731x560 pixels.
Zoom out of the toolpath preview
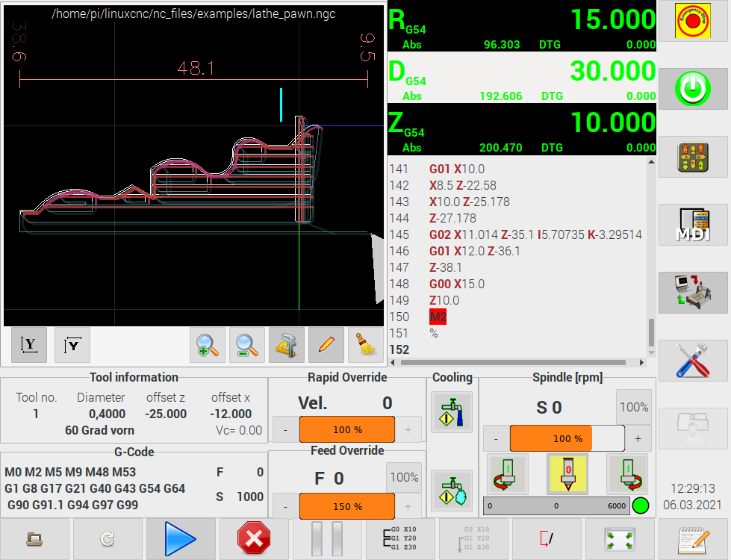246,344
